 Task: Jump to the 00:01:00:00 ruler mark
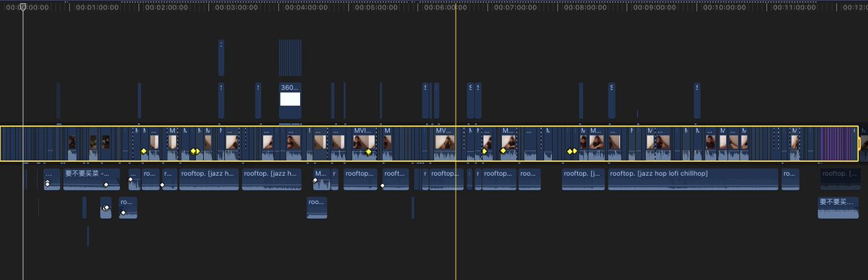pos(98,7)
